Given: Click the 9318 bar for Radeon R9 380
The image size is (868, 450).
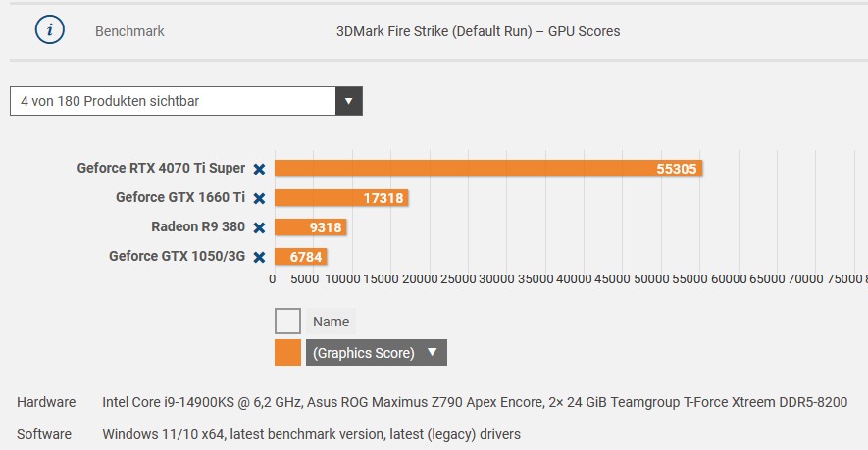Looking at the screenshot, I should [311, 226].
